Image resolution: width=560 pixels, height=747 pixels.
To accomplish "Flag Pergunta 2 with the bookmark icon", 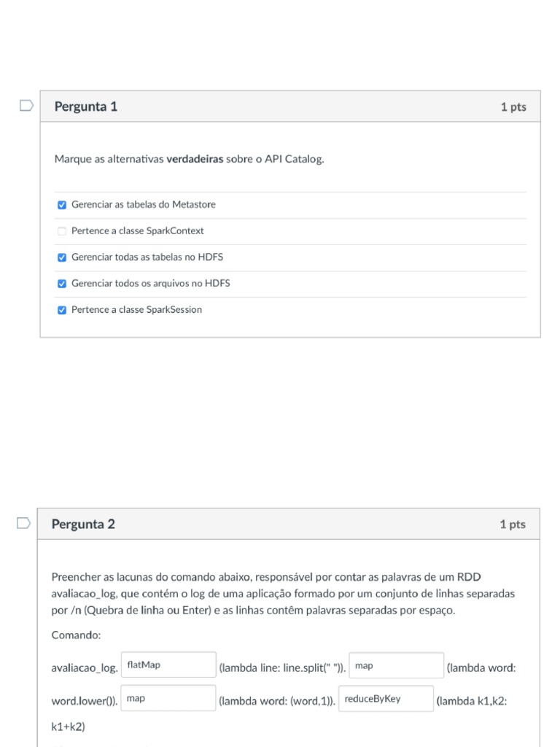I will tap(23, 524).
